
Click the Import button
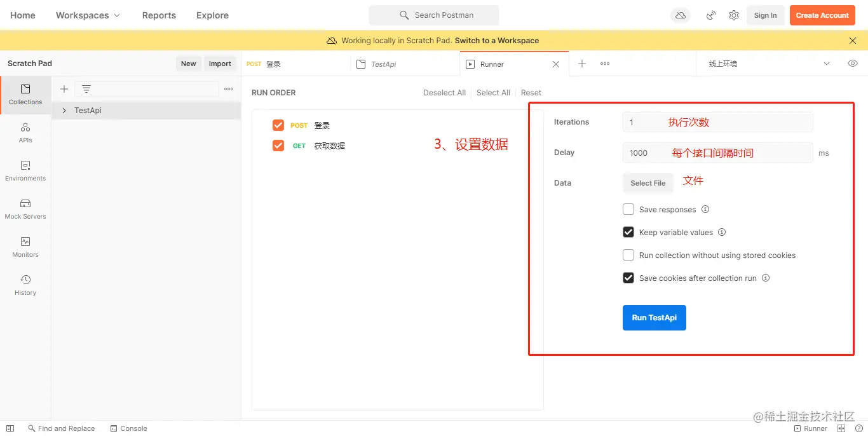point(220,64)
